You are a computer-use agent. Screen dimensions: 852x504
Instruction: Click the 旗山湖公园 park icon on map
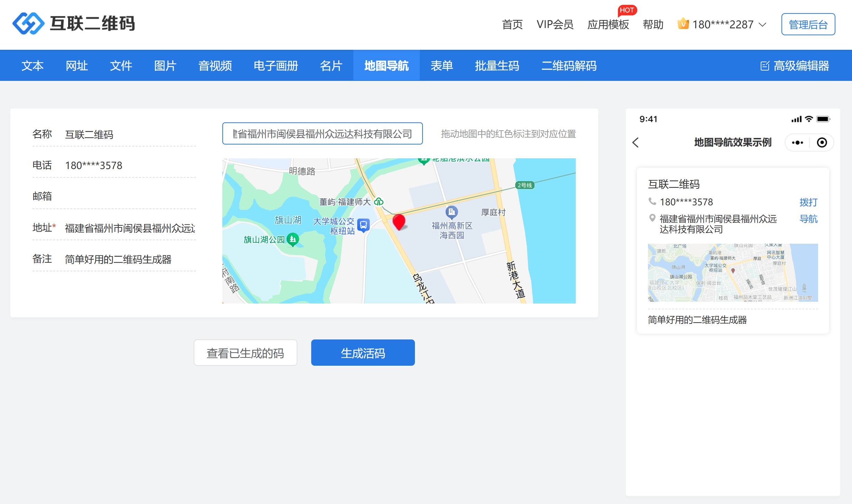tap(293, 239)
